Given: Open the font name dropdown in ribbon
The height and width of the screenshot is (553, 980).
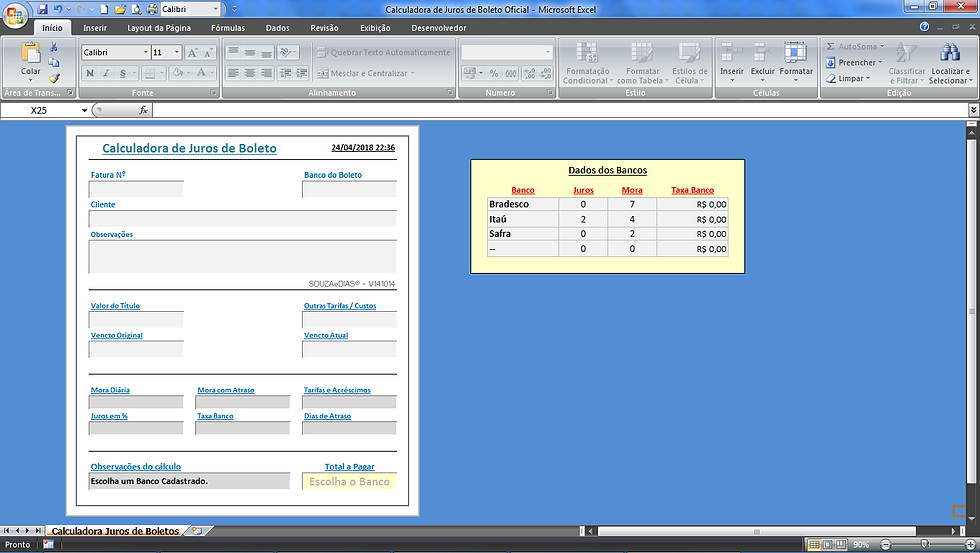Looking at the screenshot, I should click(x=146, y=52).
